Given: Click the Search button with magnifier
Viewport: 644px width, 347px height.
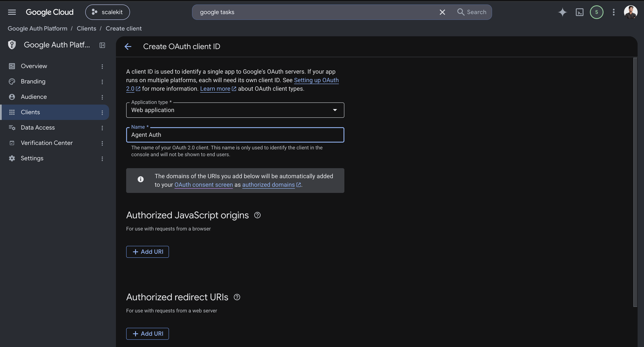Looking at the screenshot, I should (x=472, y=12).
